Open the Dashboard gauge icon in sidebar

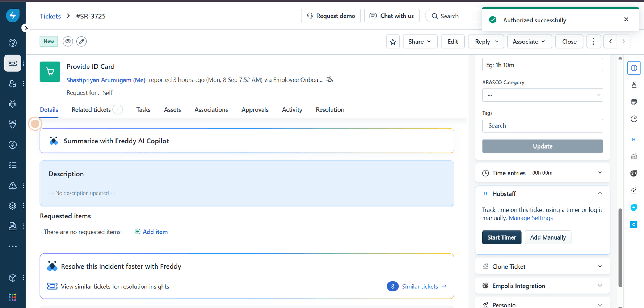click(x=13, y=43)
